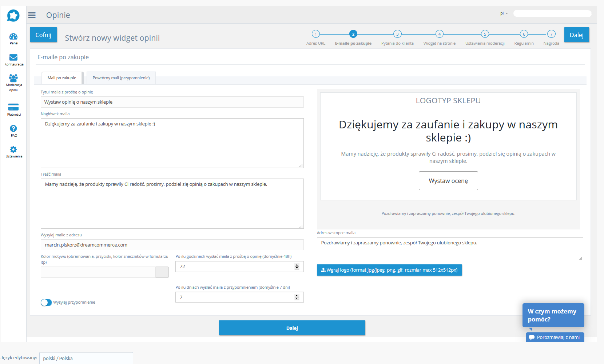Jump to step 5 Ustawienia moderacji
This screenshot has width=604, height=364.
(x=485, y=34)
